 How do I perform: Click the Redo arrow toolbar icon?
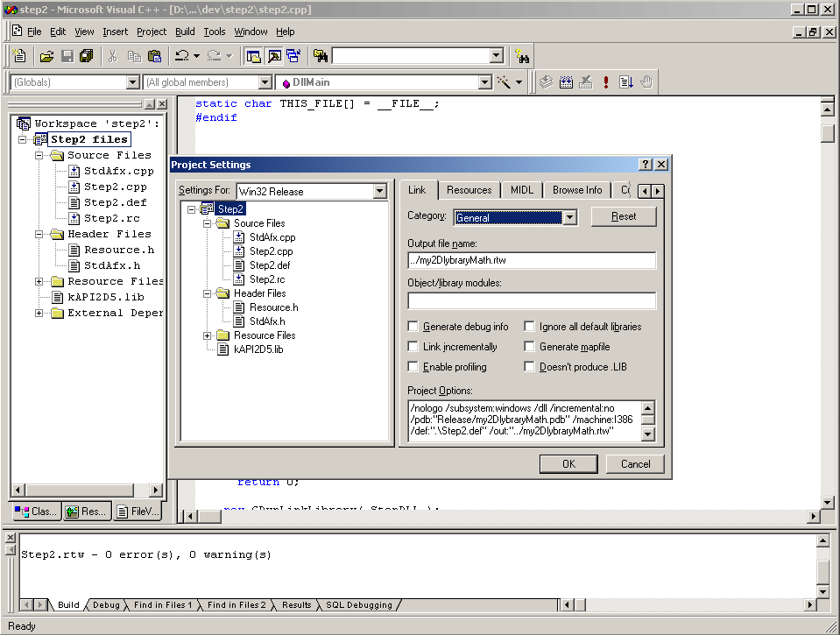(215, 56)
